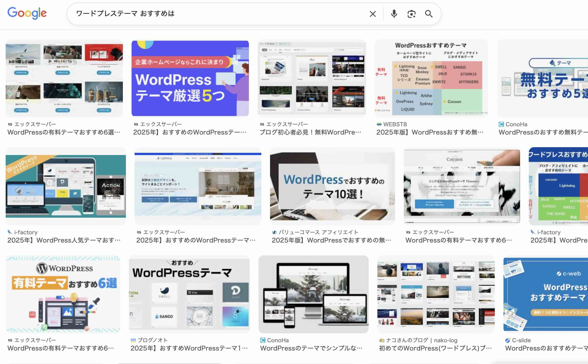Open Google Lens image search

click(411, 14)
